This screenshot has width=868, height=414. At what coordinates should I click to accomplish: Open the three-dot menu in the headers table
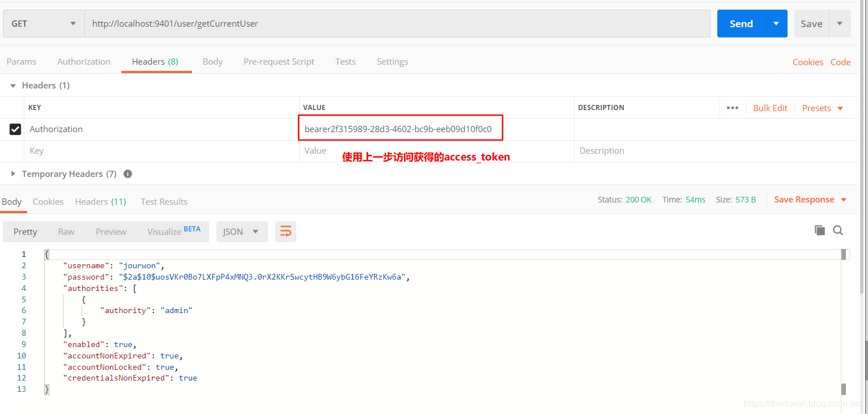tap(733, 108)
